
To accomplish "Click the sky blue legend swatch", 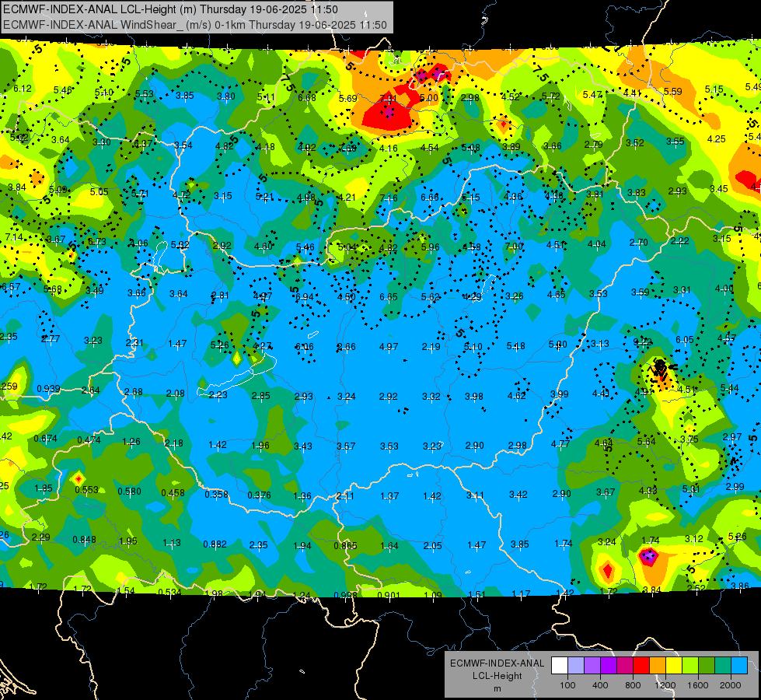I will coord(740,666).
